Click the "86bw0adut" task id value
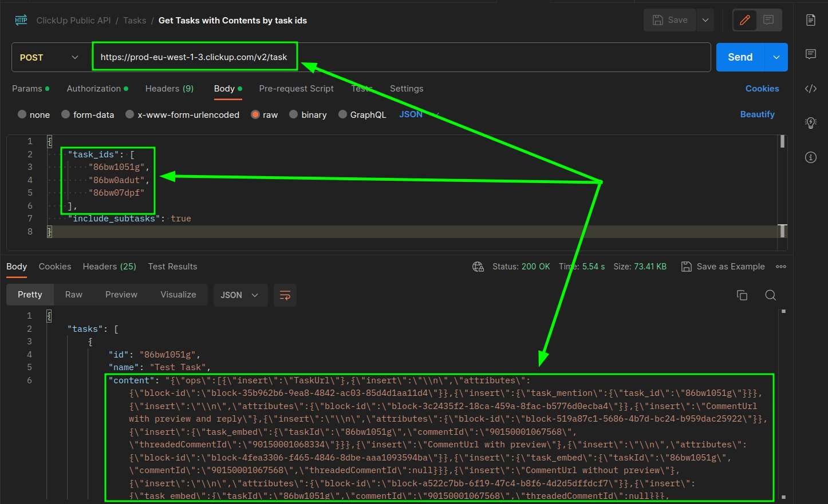Screen dimensions: 828x504 pyautogui.click(x=117, y=180)
